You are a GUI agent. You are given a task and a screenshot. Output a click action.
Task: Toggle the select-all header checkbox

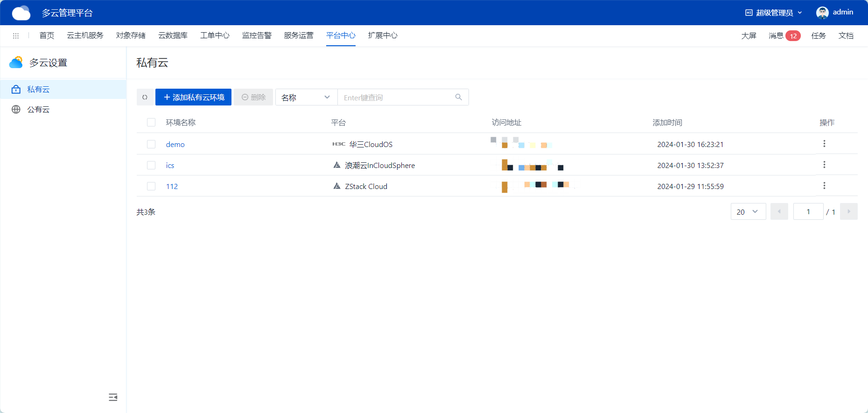(x=151, y=122)
